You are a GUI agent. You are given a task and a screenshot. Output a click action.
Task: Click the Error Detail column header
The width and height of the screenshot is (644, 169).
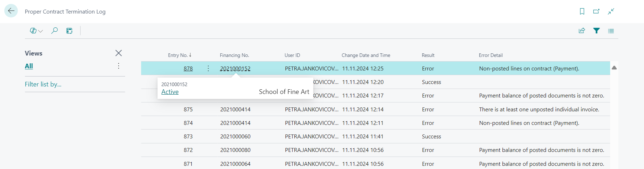pos(491,55)
